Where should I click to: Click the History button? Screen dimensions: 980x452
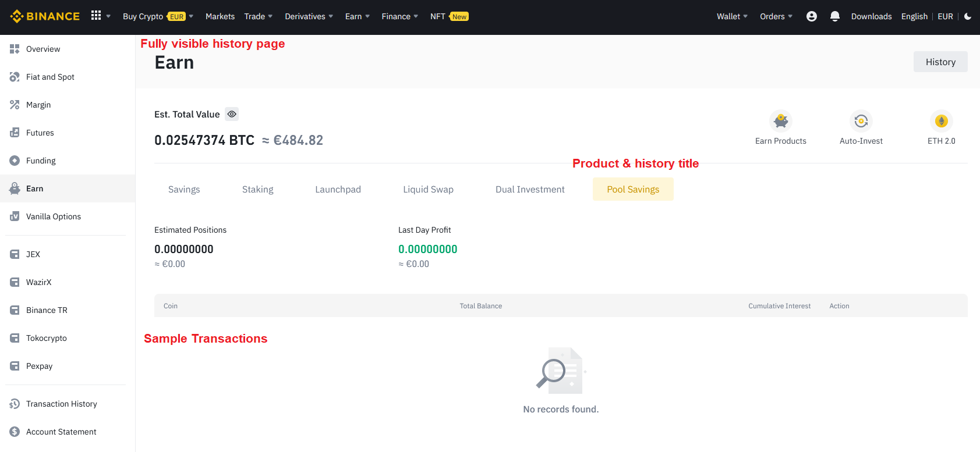[x=940, y=62]
